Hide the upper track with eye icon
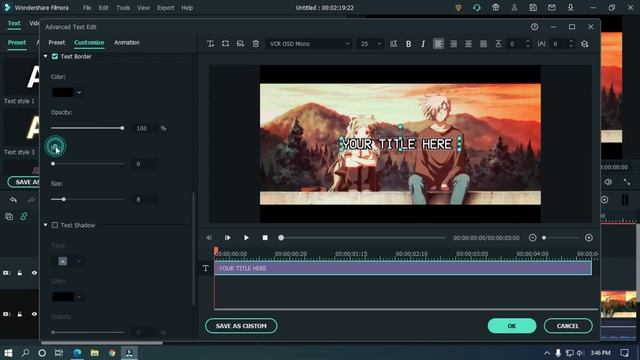Image resolution: width=640 pixels, height=360 pixels. 34,273
